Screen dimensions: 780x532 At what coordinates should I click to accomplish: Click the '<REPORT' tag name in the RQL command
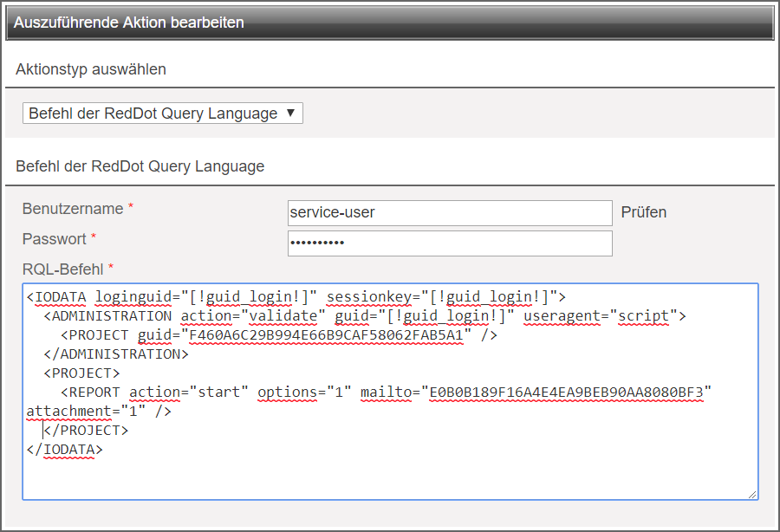[x=90, y=393]
